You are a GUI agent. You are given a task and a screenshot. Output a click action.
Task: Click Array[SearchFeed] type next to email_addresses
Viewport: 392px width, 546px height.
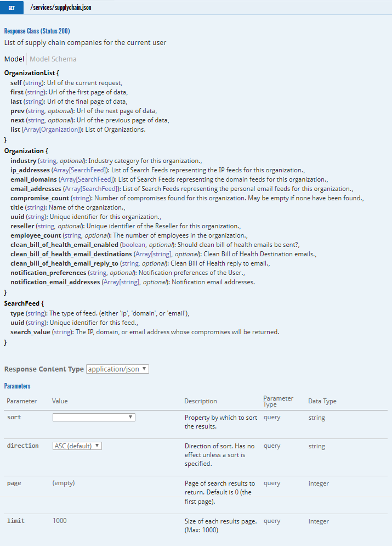92,189
